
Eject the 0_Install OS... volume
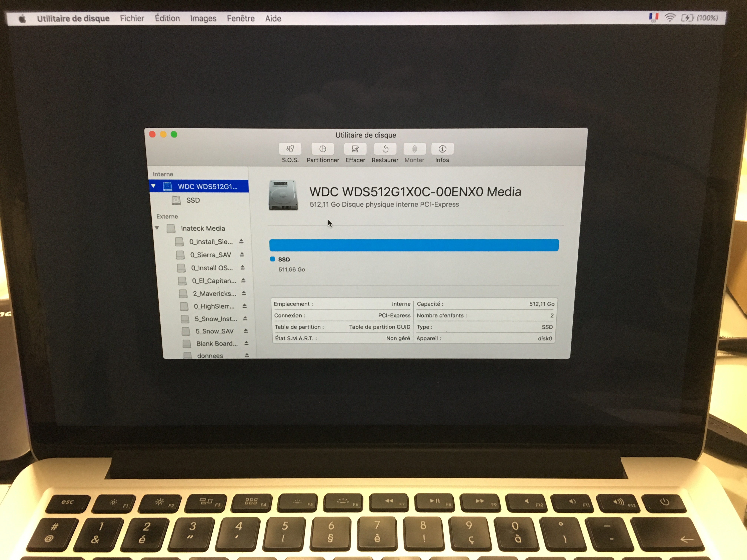(x=243, y=267)
